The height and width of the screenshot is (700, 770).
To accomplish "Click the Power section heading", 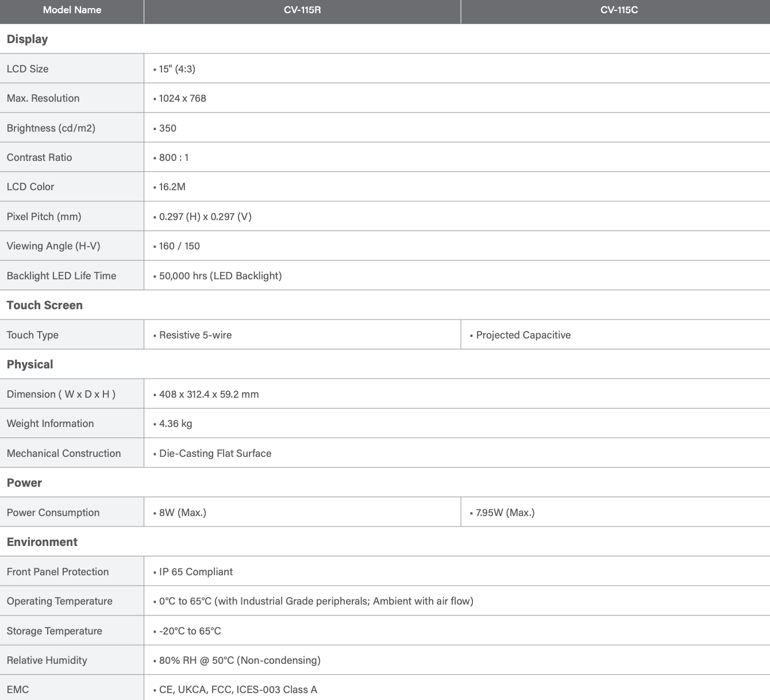I will point(25,483).
